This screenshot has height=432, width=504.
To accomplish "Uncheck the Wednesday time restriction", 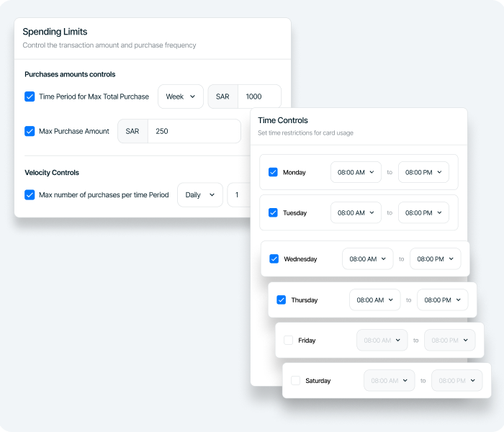I will [x=274, y=258].
